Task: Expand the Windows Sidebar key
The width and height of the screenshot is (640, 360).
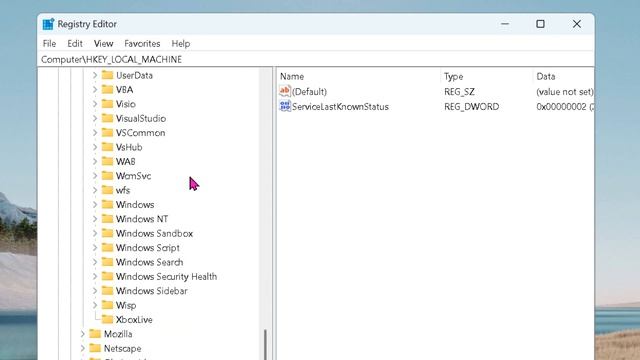Action: coord(95,291)
